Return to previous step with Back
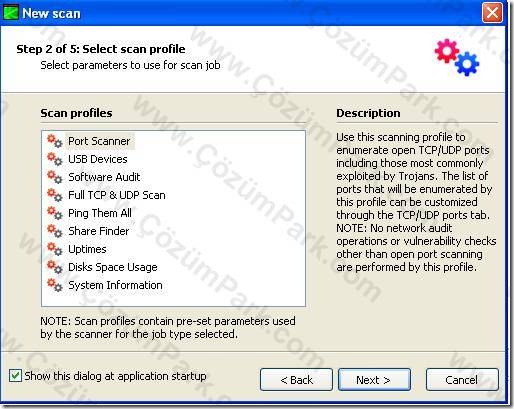This screenshot has width=514, height=409. point(296,380)
